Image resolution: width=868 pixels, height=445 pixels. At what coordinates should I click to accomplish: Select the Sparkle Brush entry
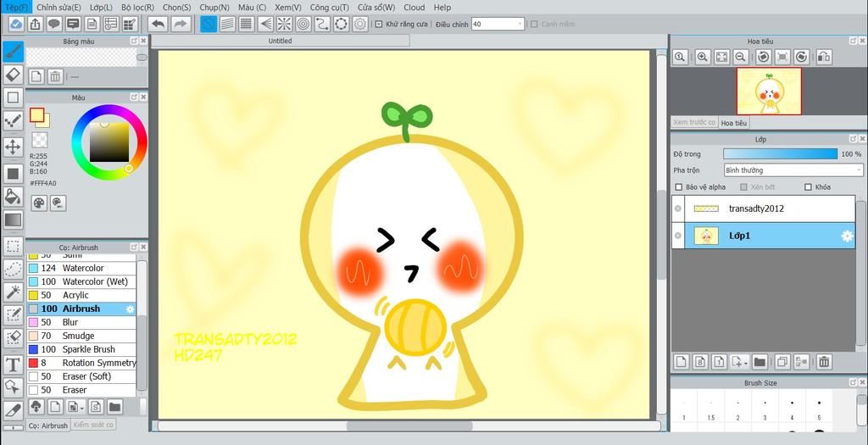click(81, 349)
